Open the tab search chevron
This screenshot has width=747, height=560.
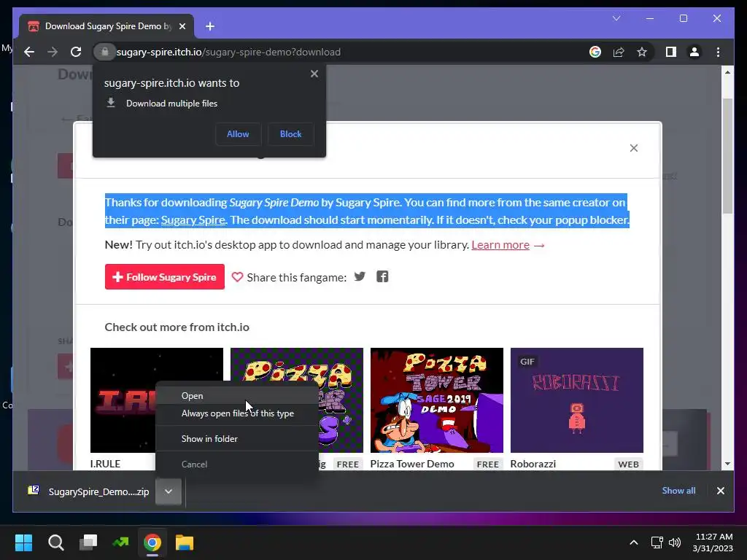point(616,18)
